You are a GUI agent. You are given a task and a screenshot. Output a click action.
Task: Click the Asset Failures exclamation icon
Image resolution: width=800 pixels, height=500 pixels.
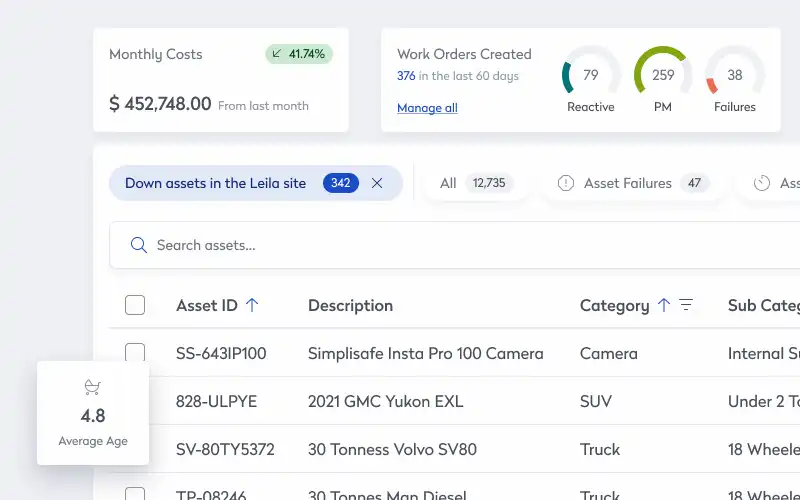pos(565,183)
